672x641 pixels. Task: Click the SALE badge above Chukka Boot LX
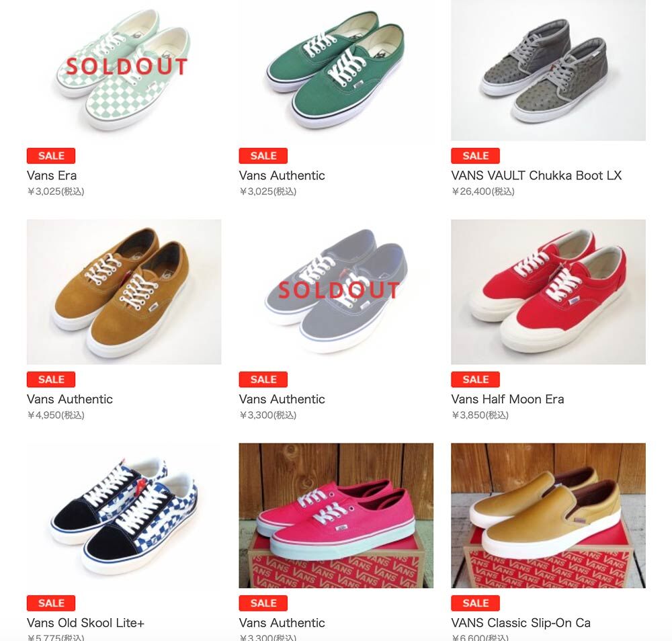point(475,155)
